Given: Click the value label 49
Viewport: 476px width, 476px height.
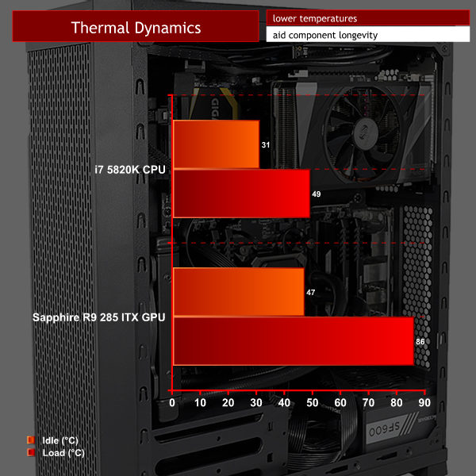Looking at the screenshot, I should coord(317,194).
